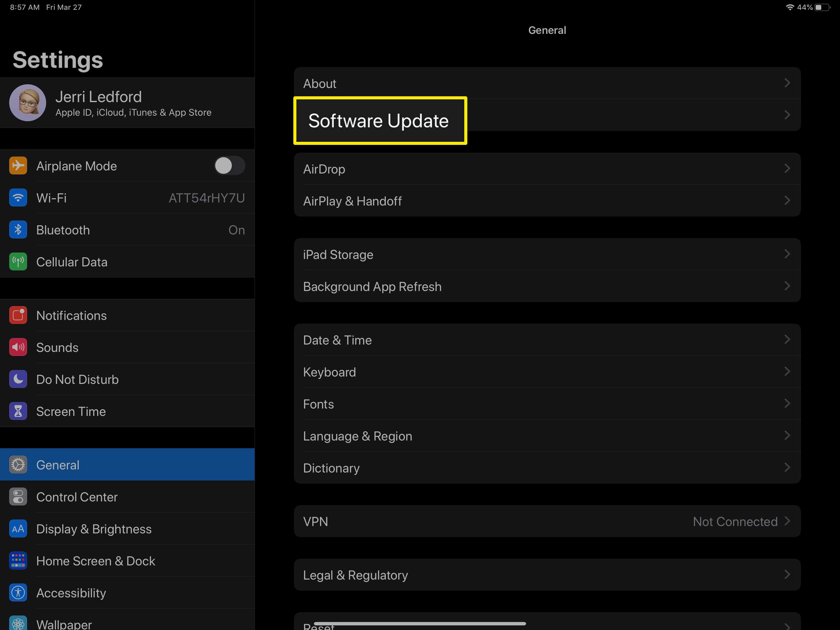Tap the Sounds speaker icon
Image resolution: width=840 pixels, height=630 pixels.
[x=18, y=347]
